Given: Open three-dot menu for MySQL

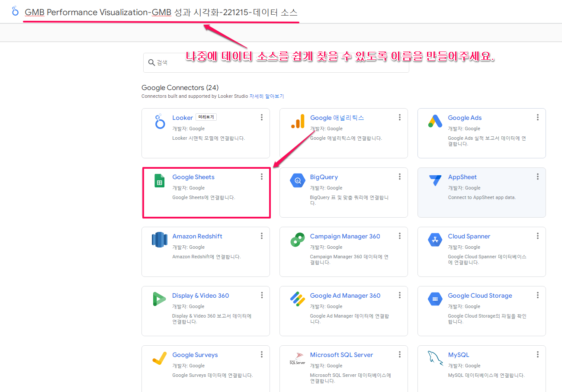Looking at the screenshot, I should coord(538,354).
